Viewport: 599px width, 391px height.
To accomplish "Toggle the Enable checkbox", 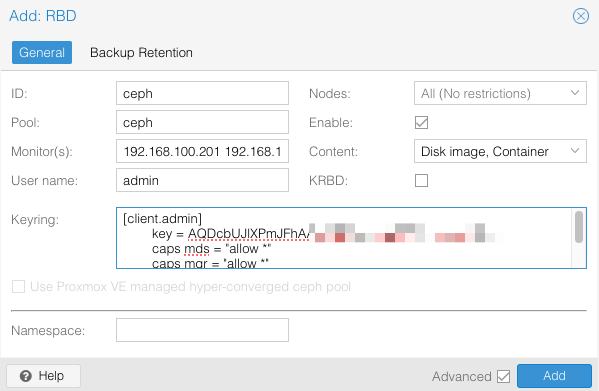I will point(421,123).
